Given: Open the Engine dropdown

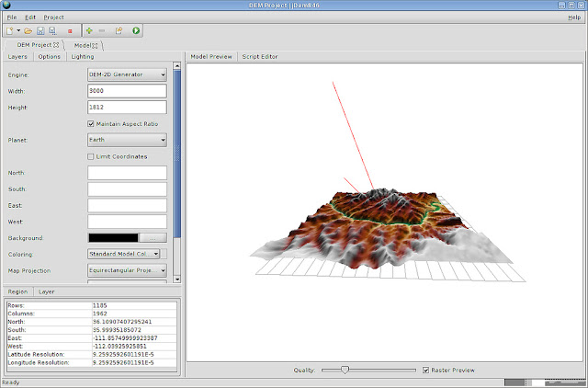Looking at the screenshot, I should coord(127,74).
